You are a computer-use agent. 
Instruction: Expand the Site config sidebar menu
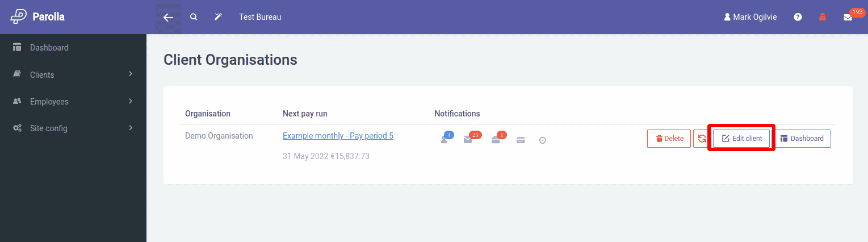(73, 128)
